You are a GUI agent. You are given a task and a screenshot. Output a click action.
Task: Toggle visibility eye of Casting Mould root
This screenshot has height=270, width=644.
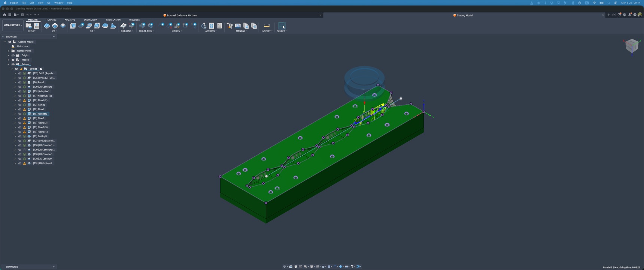click(x=10, y=42)
